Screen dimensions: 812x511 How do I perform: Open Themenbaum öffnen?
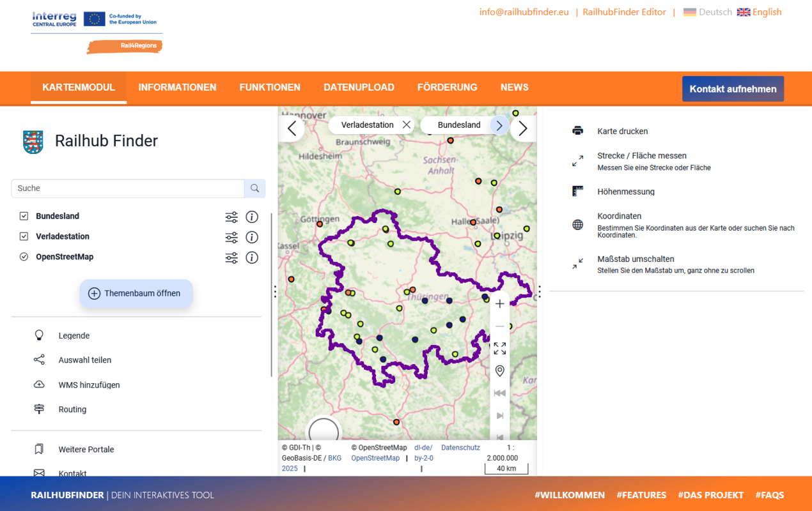136,293
